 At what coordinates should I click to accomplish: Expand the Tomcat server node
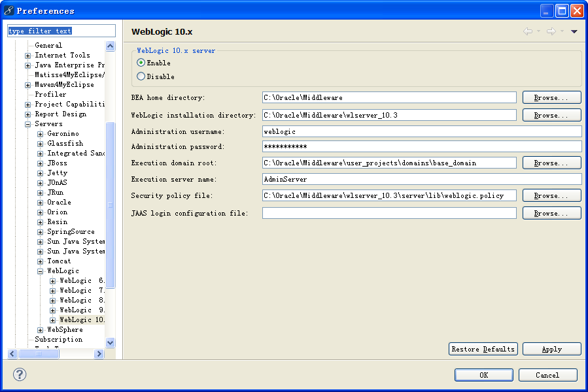click(40, 261)
